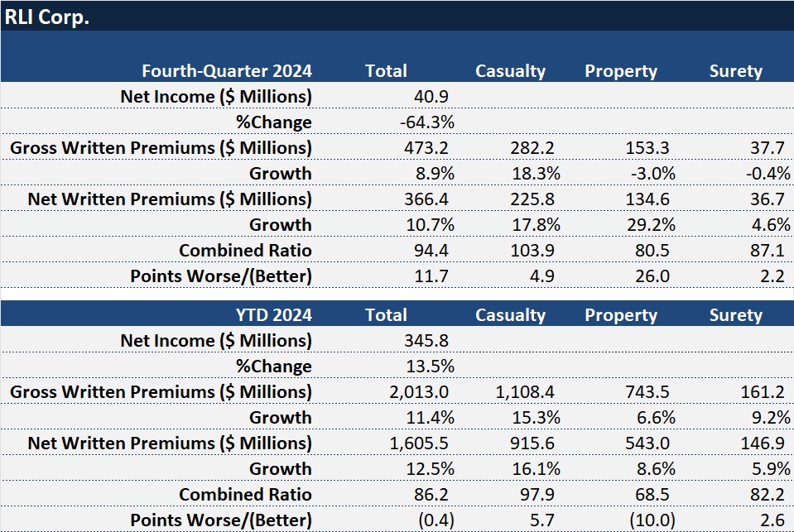
Task: Click YTD total net premiums 1,605.5
Action: [x=421, y=443]
